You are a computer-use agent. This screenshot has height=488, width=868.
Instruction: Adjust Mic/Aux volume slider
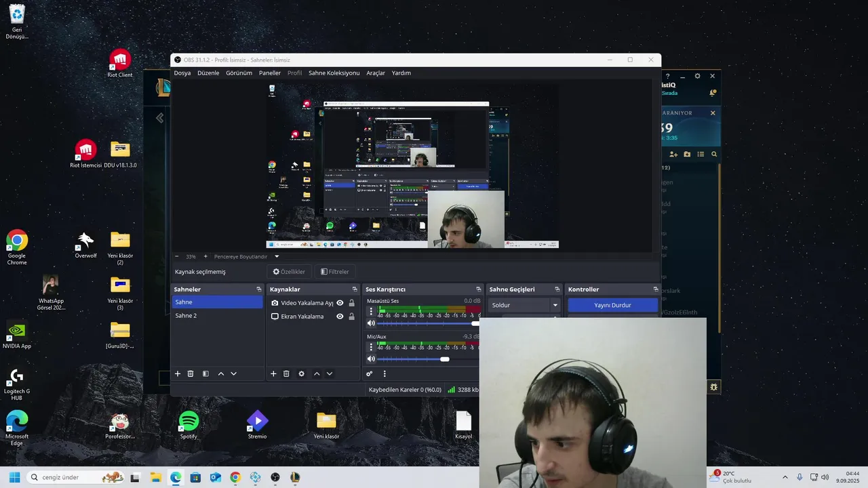(x=428, y=359)
